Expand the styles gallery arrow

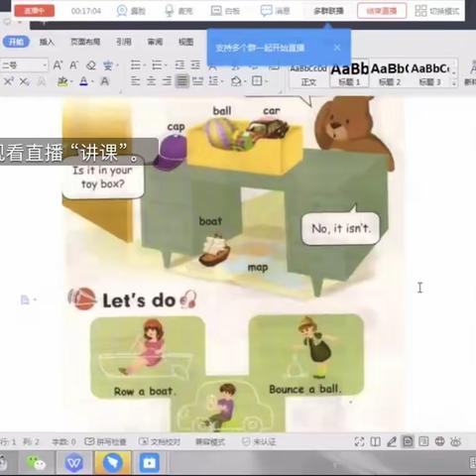[x=454, y=83]
